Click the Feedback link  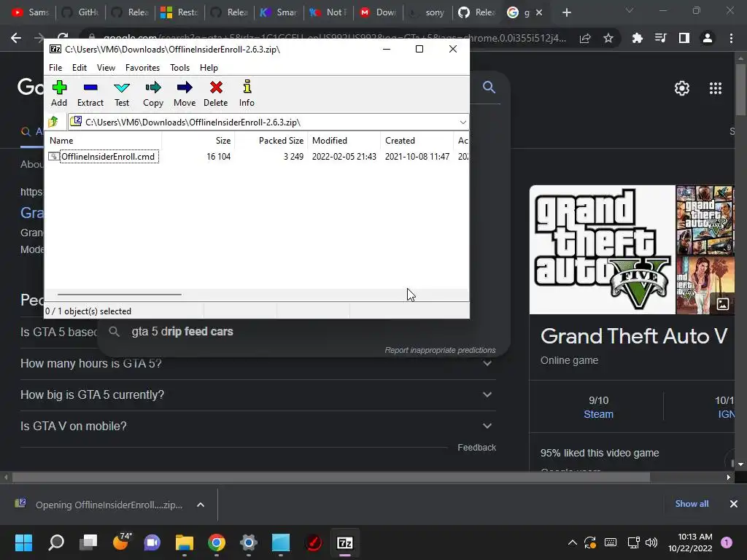(476, 448)
